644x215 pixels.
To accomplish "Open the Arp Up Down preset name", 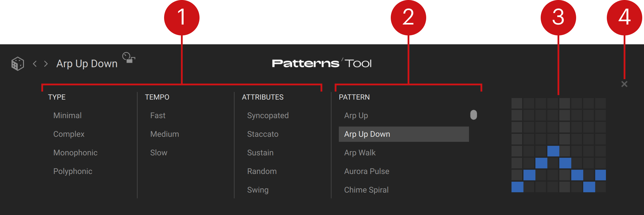I will [87, 64].
